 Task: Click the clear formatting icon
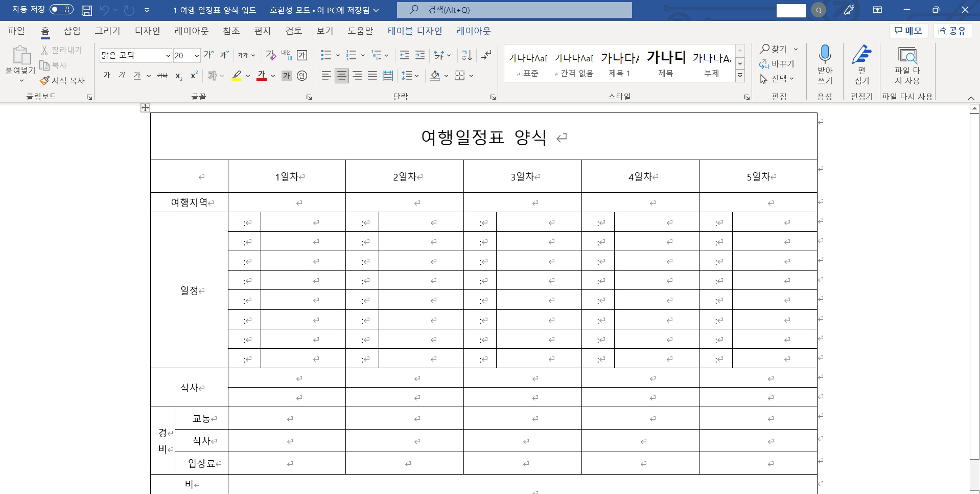coord(271,55)
